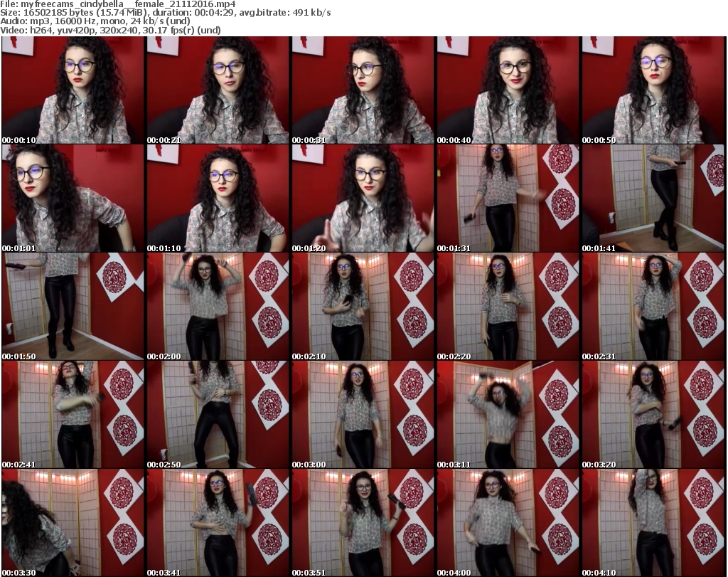This screenshot has width=728, height=577.
Task: Click the Size line showing 15.74 MiB
Action: 165,13
